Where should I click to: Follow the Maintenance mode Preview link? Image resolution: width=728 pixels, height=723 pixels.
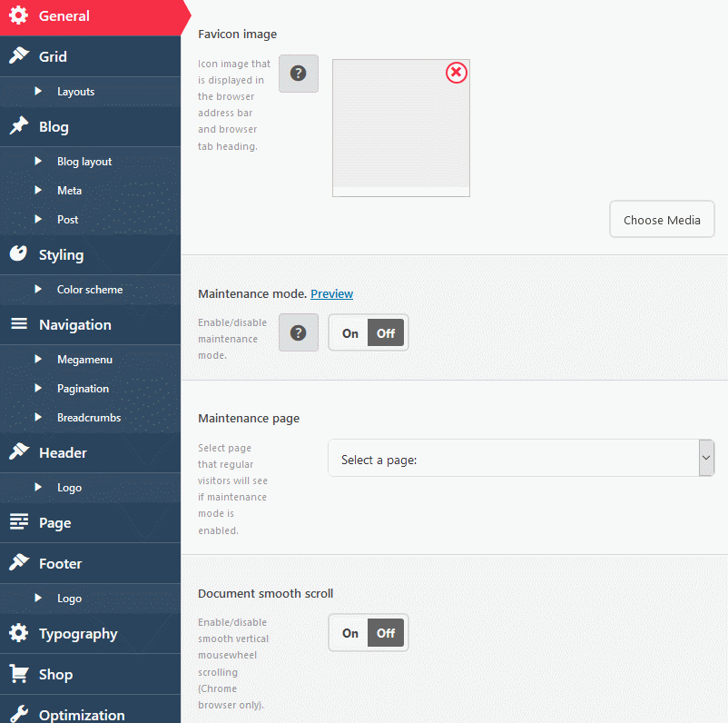point(331,293)
